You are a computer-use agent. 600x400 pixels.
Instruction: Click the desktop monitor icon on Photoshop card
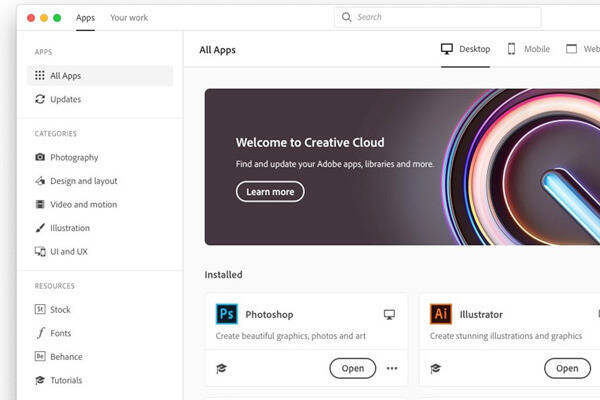click(x=389, y=314)
